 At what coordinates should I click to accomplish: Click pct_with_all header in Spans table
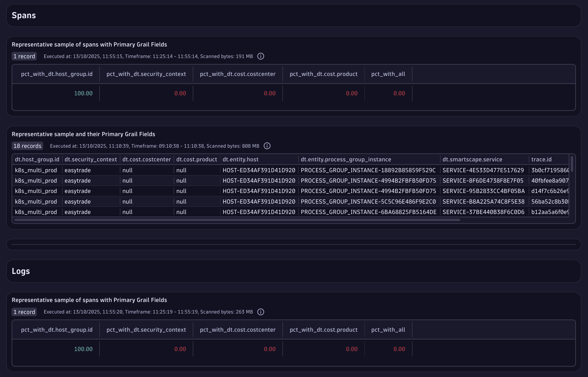(388, 74)
